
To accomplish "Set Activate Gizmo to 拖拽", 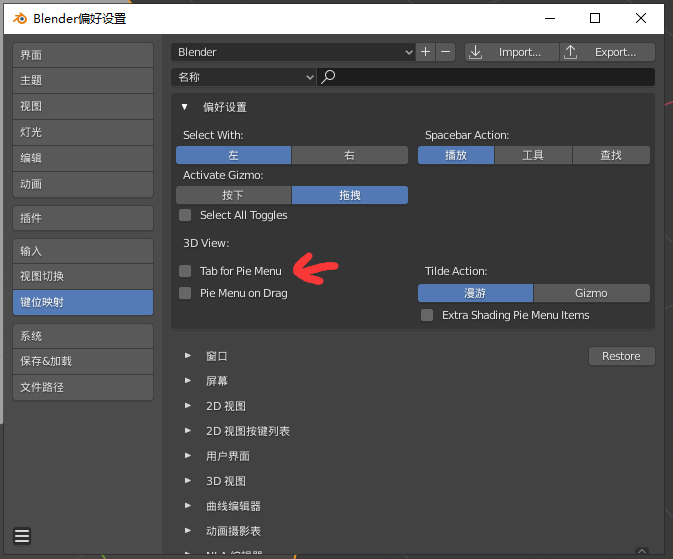I will pos(350,195).
